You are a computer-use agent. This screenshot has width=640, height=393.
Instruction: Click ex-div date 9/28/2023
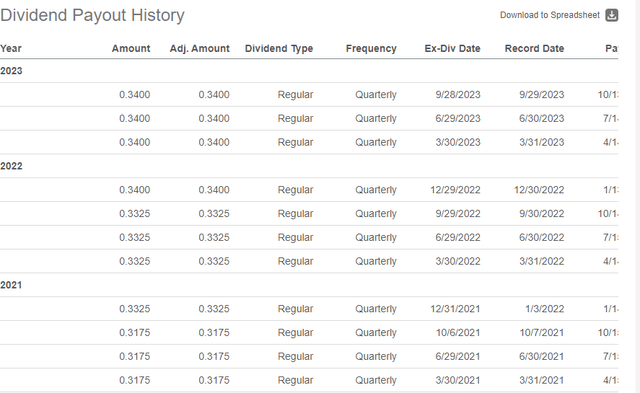458,95
